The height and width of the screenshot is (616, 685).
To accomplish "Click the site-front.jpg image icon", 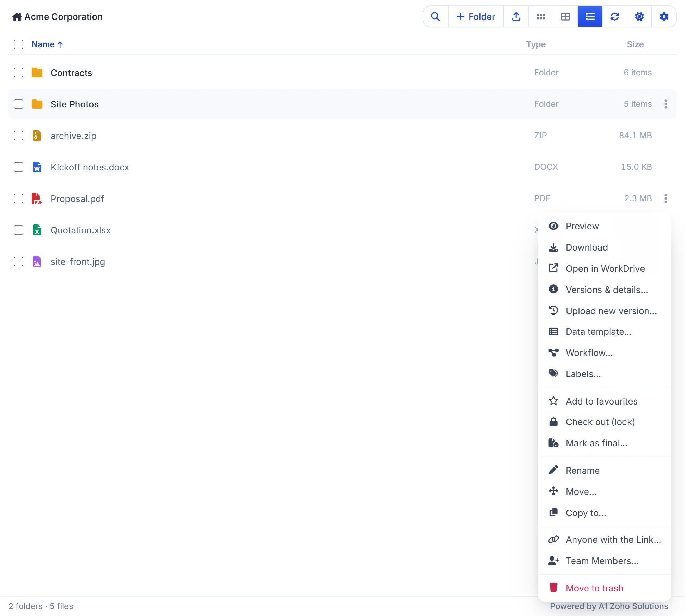I will click(37, 261).
